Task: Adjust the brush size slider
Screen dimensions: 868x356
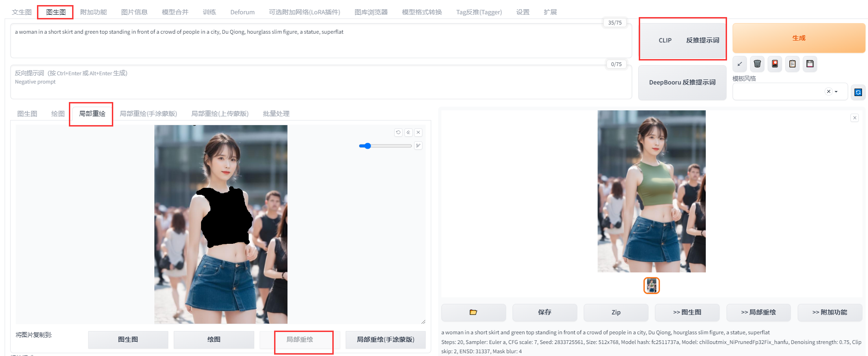Action: 385,146
